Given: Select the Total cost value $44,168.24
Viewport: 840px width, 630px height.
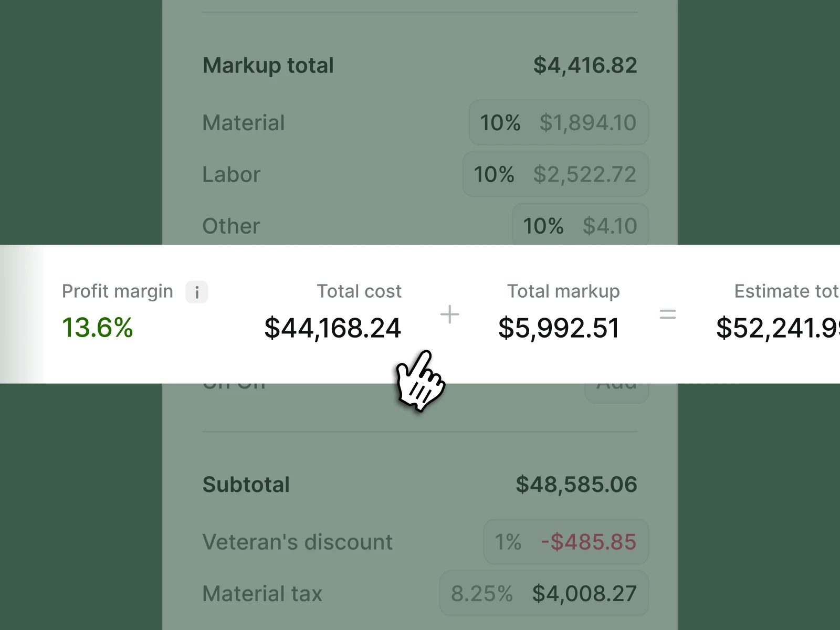Looking at the screenshot, I should coord(333,328).
